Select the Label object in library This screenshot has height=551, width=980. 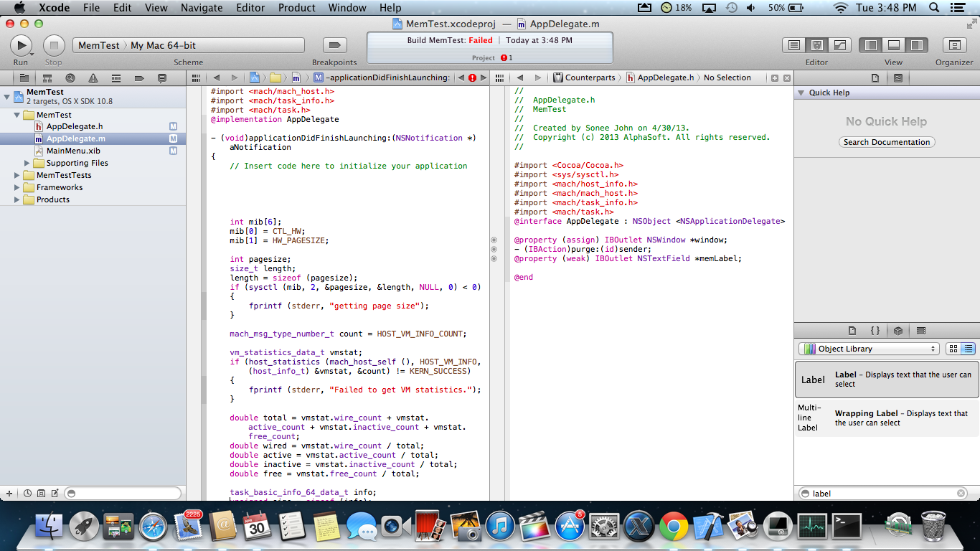point(887,379)
